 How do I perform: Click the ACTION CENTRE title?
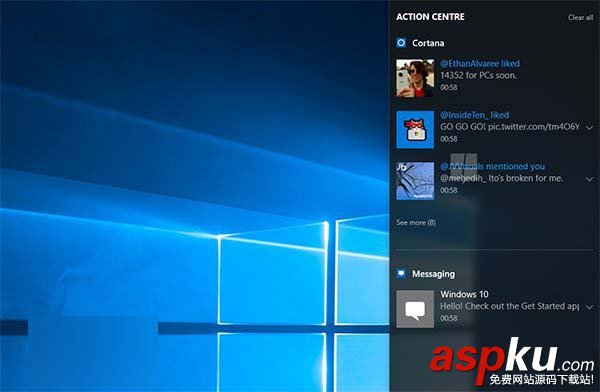430,17
